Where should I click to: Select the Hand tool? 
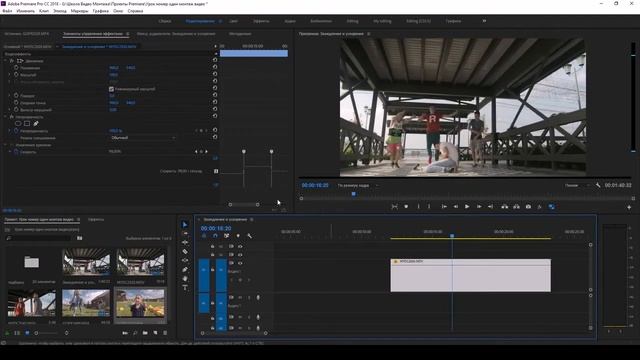[x=185, y=278]
